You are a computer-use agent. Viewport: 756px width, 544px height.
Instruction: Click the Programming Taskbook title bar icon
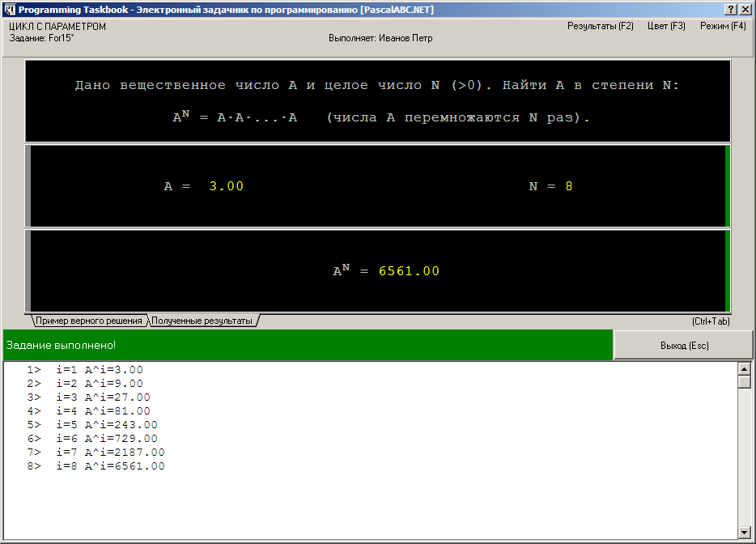(x=10, y=9)
